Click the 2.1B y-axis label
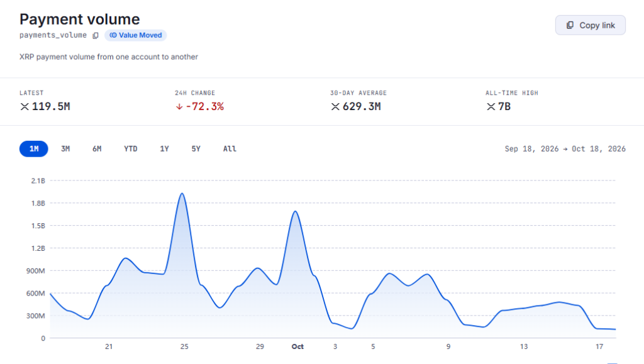Screen dimensions: 644x364 [x=38, y=180]
